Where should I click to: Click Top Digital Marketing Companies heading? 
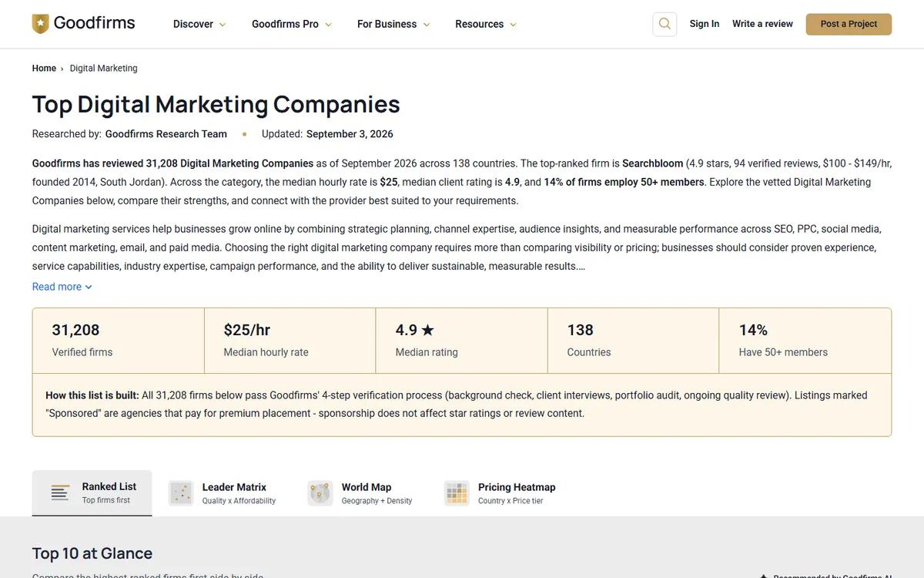point(216,104)
